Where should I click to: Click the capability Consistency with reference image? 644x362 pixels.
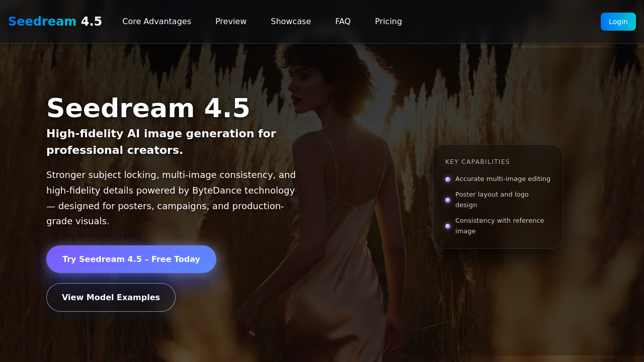[x=499, y=225]
